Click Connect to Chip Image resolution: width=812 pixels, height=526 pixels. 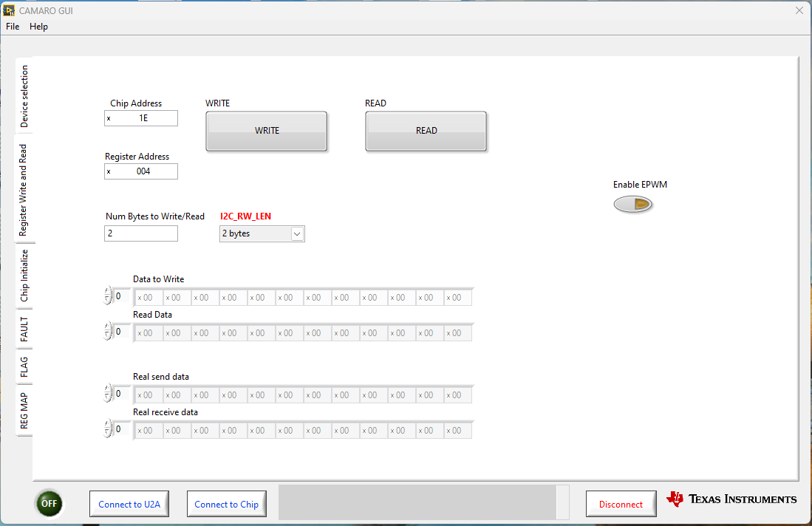click(226, 503)
